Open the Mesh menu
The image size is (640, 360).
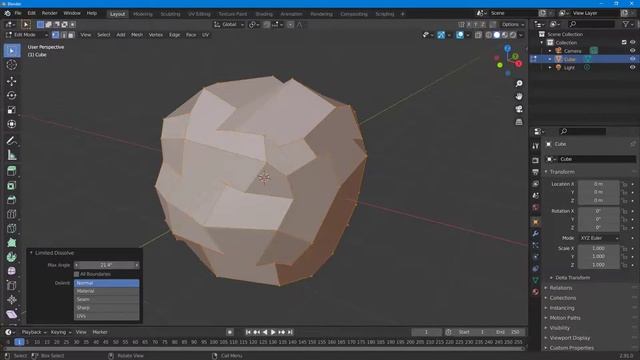(x=137, y=35)
